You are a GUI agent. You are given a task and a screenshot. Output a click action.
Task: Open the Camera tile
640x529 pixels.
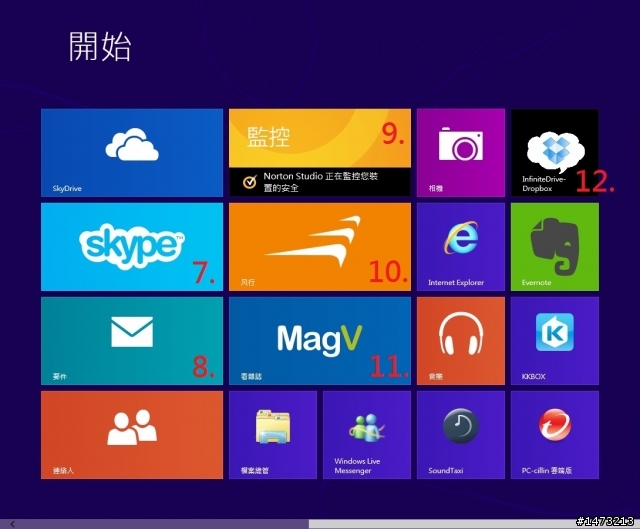click(461, 153)
